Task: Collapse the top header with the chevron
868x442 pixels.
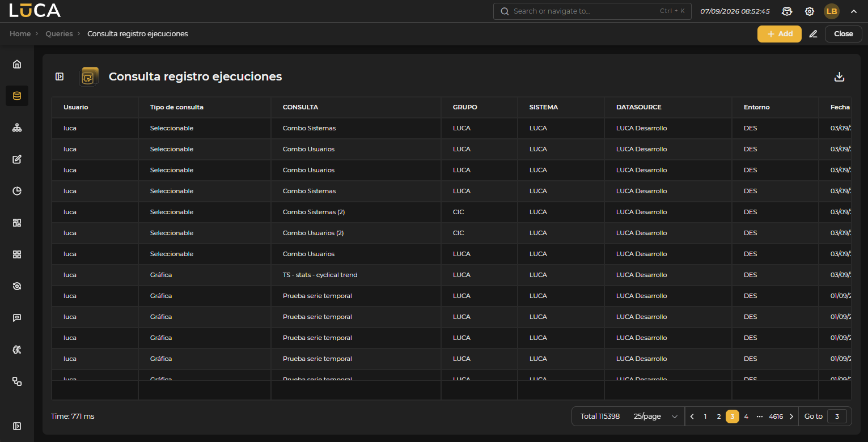Action: coord(854,11)
